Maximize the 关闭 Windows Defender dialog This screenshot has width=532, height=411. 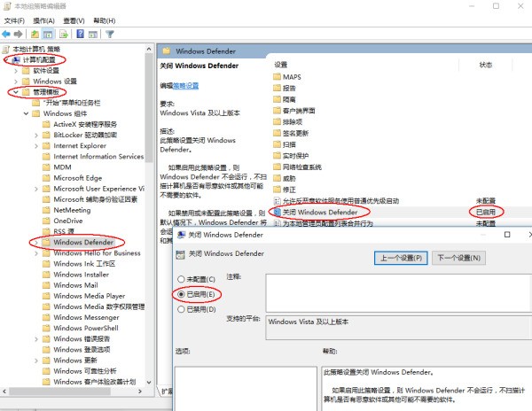507,235
